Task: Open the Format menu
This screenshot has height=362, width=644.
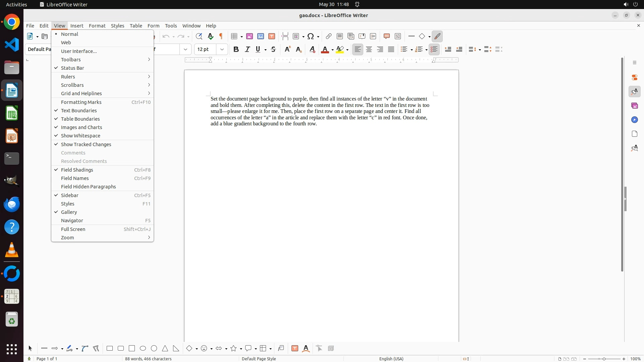Action: 97,25
